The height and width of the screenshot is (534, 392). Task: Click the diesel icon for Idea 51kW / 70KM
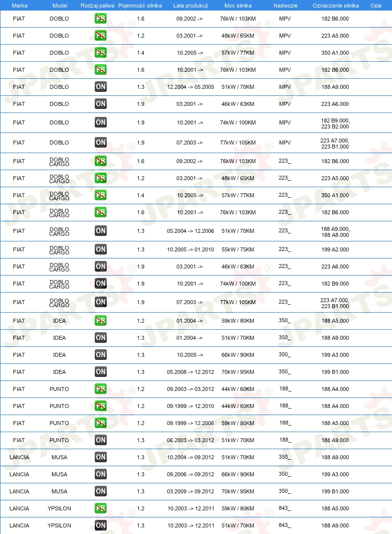100,337
